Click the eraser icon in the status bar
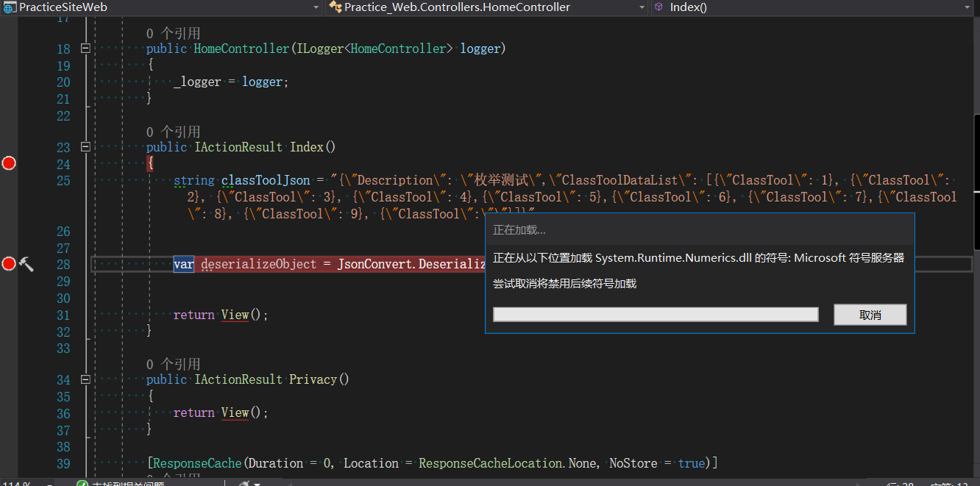 tap(243, 483)
